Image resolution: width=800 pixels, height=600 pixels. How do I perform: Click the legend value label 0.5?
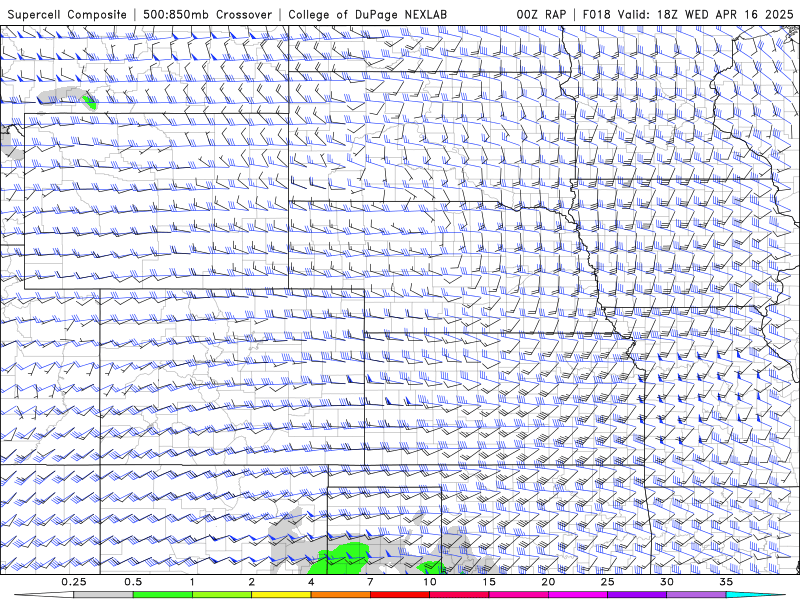(x=133, y=582)
